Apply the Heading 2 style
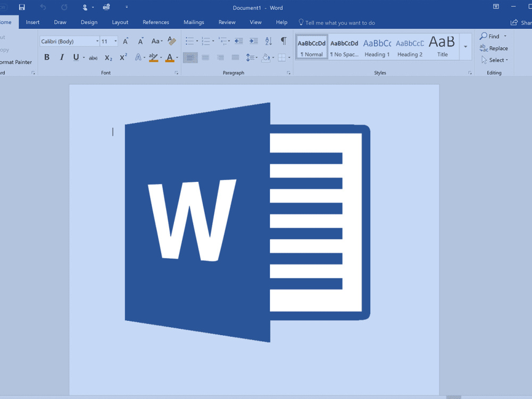This screenshot has height=399, width=532. click(x=410, y=47)
